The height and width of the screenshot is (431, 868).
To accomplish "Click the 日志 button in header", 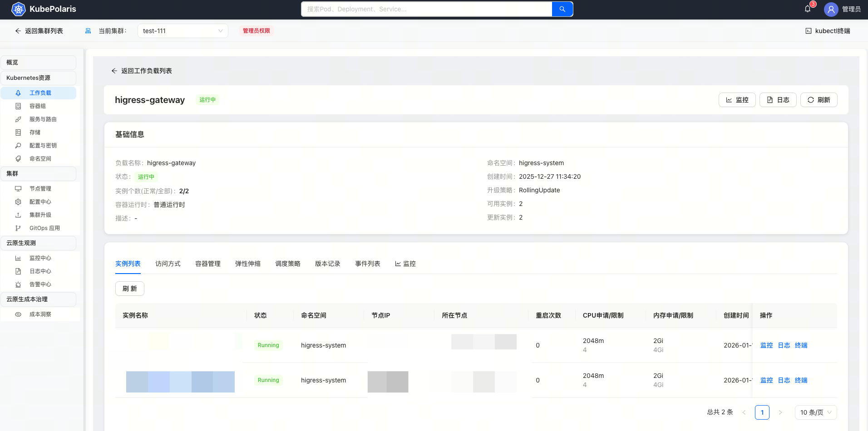I will [778, 100].
